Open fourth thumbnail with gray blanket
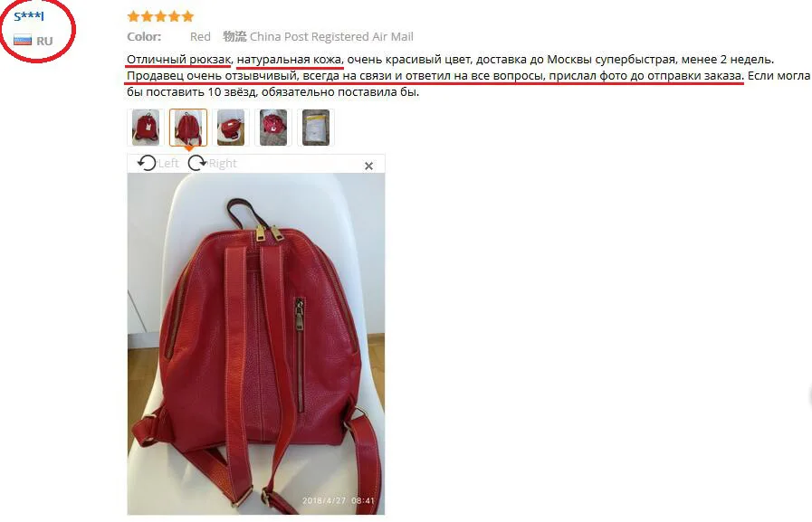 272,128
